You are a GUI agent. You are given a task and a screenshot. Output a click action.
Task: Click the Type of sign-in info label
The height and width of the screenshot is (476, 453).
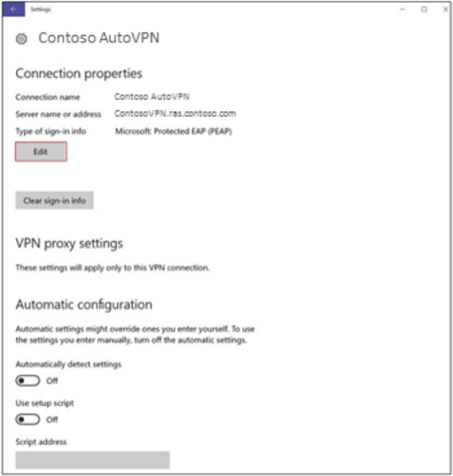click(51, 131)
